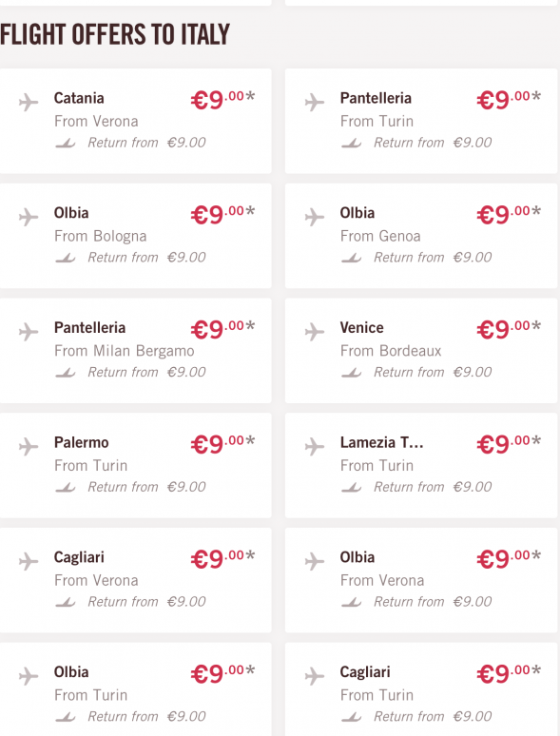Click the plane icon next to Pantelleria from Turin
This screenshot has width=560, height=736.
(314, 102)
